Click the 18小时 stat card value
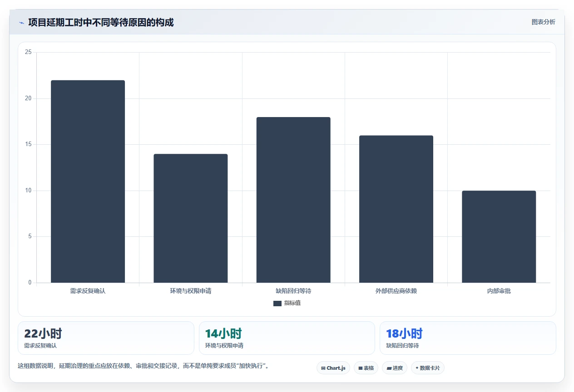574x392 pixels. point(404,333)
